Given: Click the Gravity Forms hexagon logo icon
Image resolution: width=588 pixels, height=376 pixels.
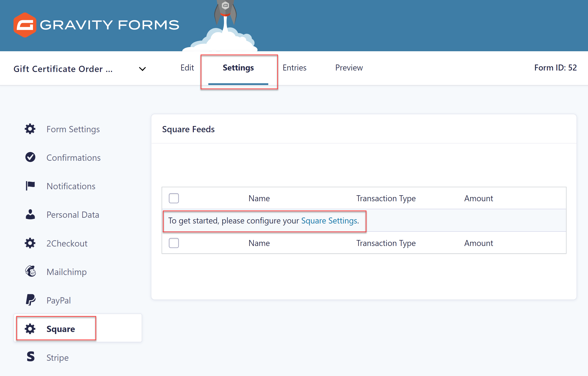Looking at the screenshot, I should (x=25, y=25).
